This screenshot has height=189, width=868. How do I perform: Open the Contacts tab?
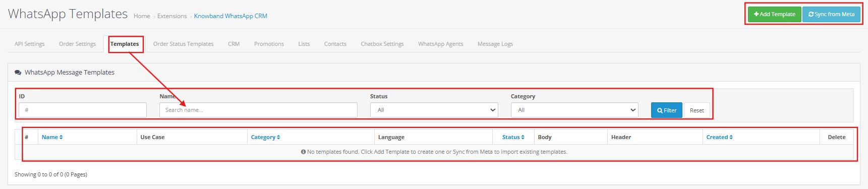335,44
